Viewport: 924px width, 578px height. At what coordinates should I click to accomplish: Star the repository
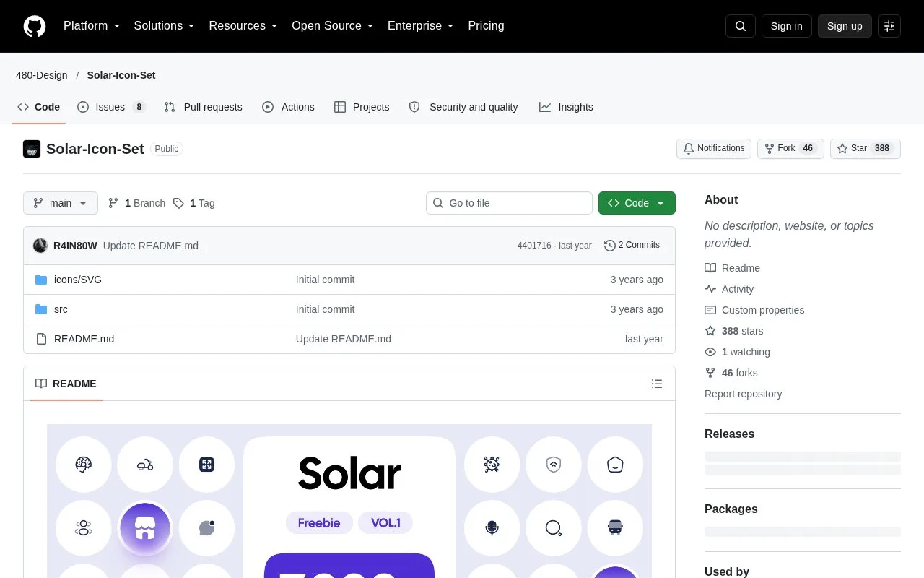[x=866, y=149]
